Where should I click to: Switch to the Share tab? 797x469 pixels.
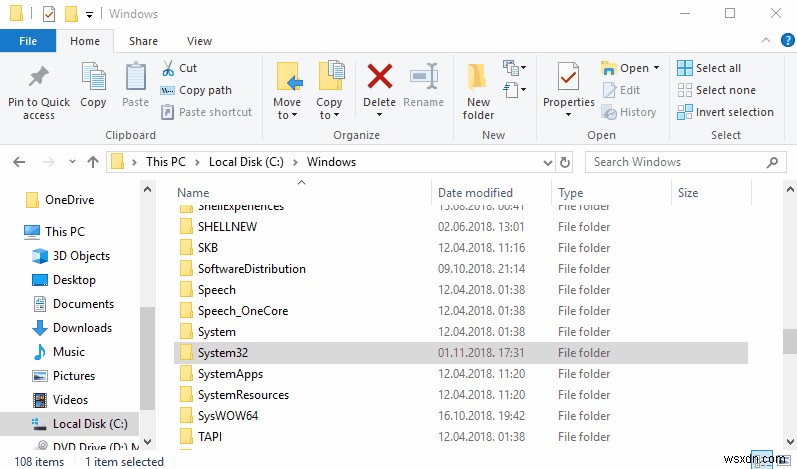143,41
